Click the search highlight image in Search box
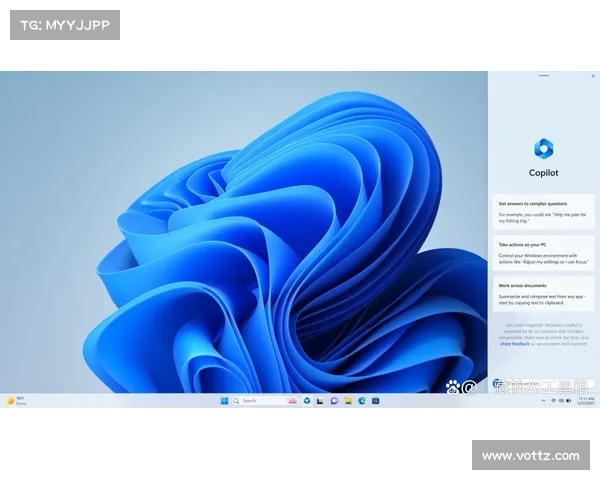The image size is (600, 480). pyautogui.click(x=292, y=401)
